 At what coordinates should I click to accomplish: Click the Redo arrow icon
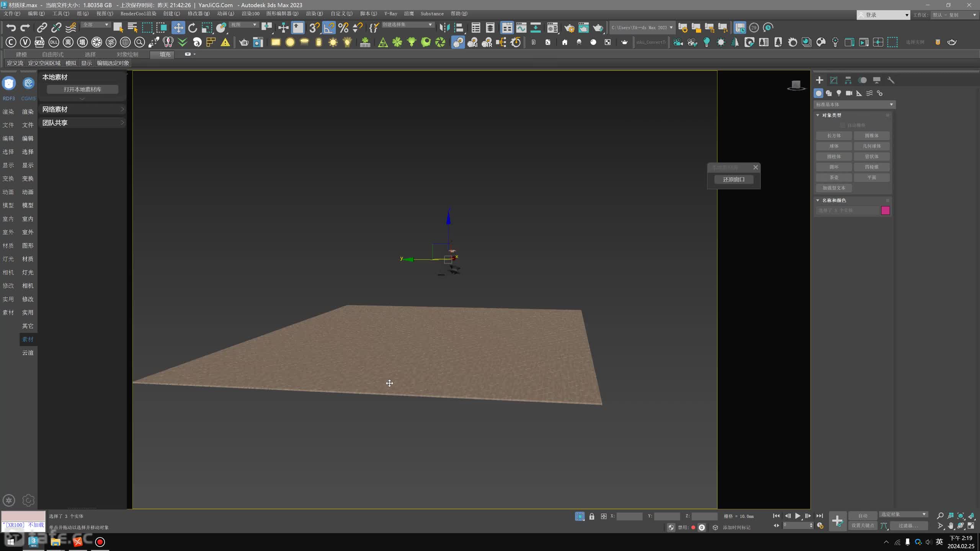coord(25,28)
